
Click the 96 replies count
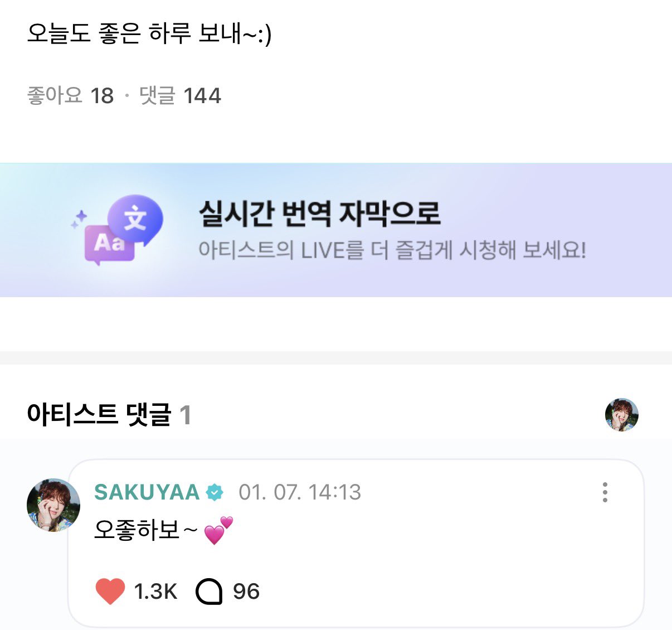[x=246, y=592]
